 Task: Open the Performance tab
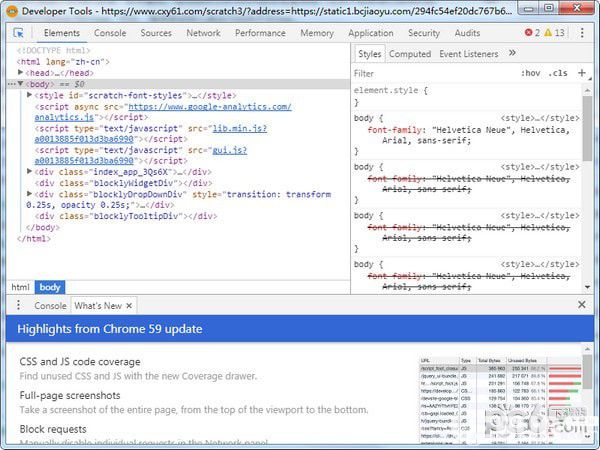tap(260, 33)
